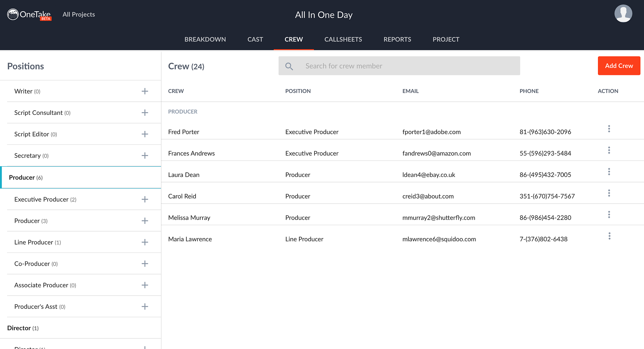Click the OneTake clapperboard logo
The height and width of the screenshot is (349, 644).
click(x=13, y=14)
